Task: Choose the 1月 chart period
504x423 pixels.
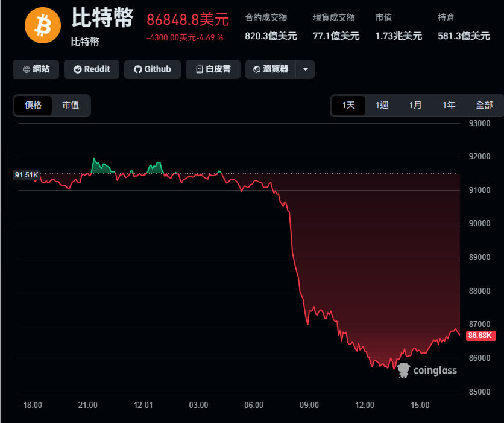Action: 415,105
